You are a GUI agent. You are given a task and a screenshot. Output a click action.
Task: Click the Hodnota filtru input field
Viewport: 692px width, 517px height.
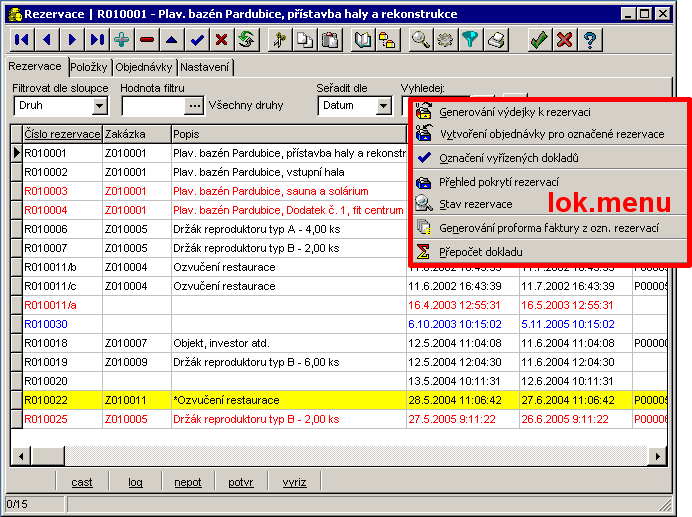(152, 106)
